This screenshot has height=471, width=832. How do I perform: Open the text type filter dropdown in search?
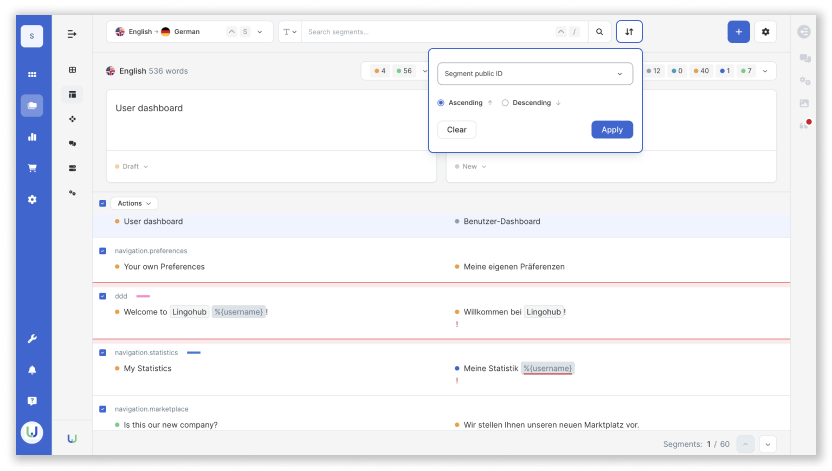coord(290,32)
